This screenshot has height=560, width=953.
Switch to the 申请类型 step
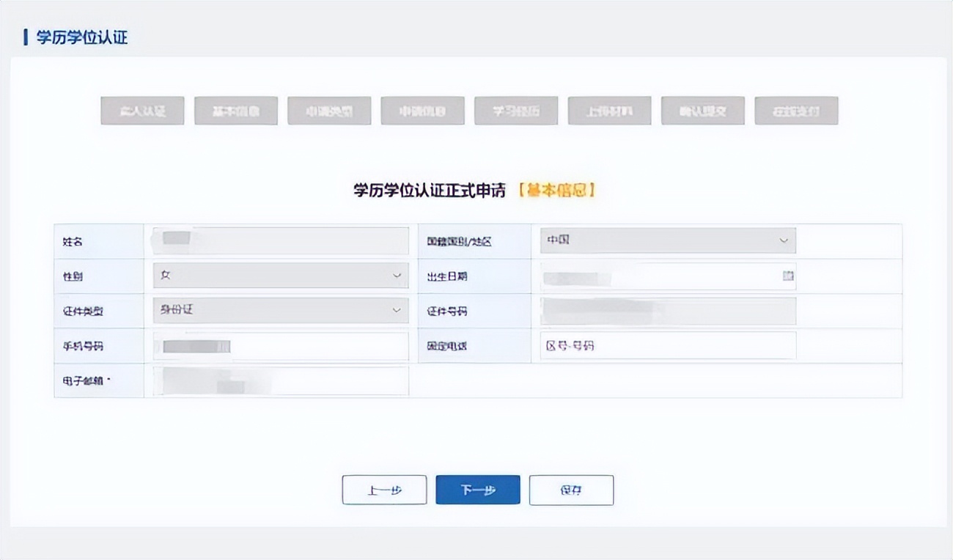[x=328, y=111]
